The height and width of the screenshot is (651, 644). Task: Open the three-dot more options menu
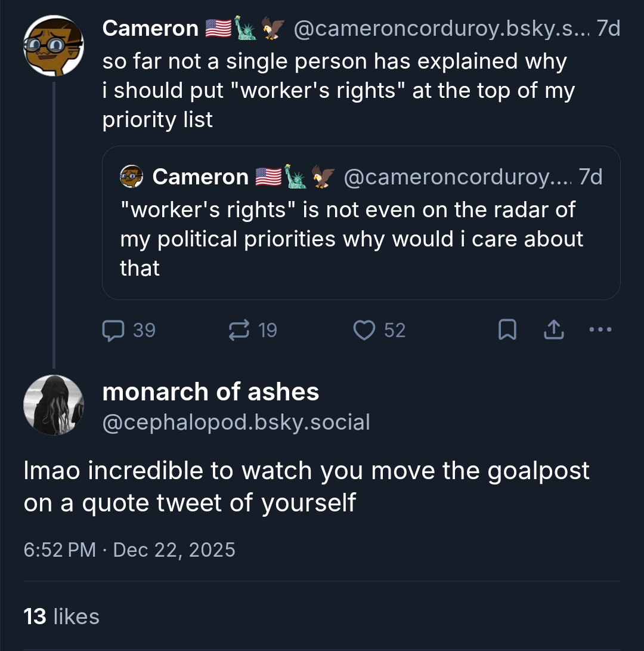[600, 330]
